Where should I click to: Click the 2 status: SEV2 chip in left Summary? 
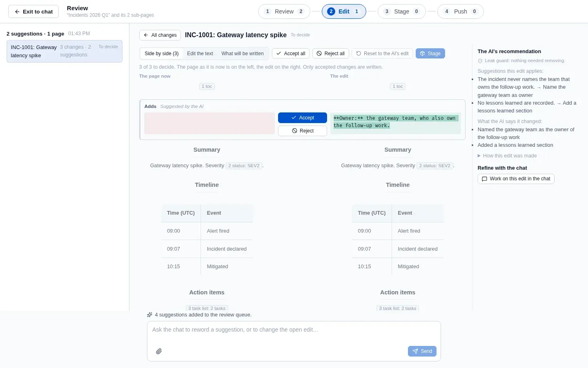(x=244, y=166)
